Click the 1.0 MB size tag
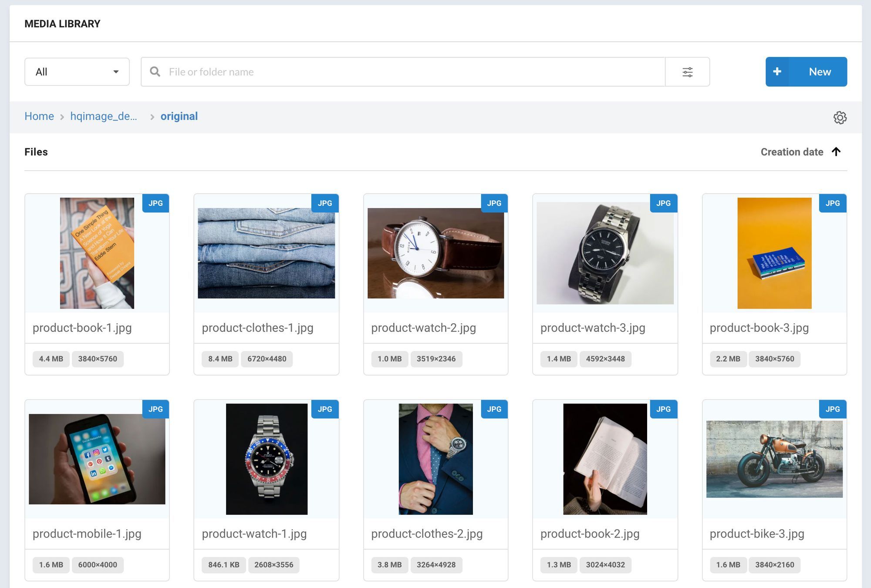 pyautogui.click(x=390, y=359)
